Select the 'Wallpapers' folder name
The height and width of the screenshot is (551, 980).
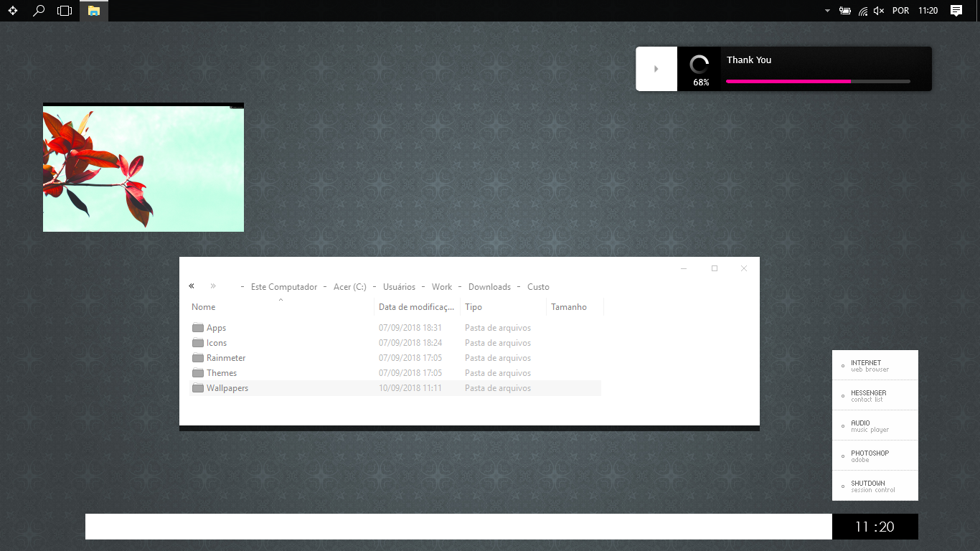point(227,388)
